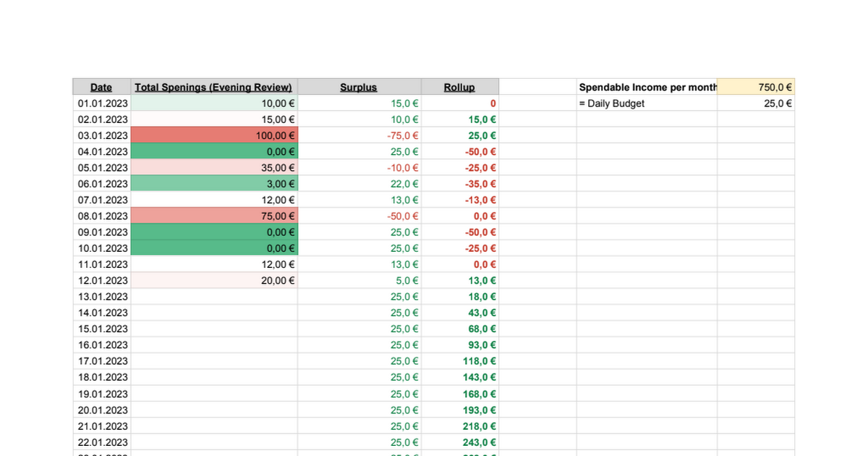Click the 25,0 € rollup cell in row 03.01.2023
This screenshot has width=868, height=456.
click(x=459, y=135)
